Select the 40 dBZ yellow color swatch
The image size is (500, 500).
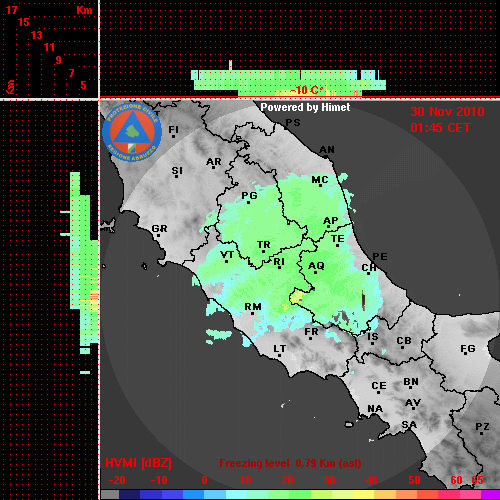tap(363, 495)
